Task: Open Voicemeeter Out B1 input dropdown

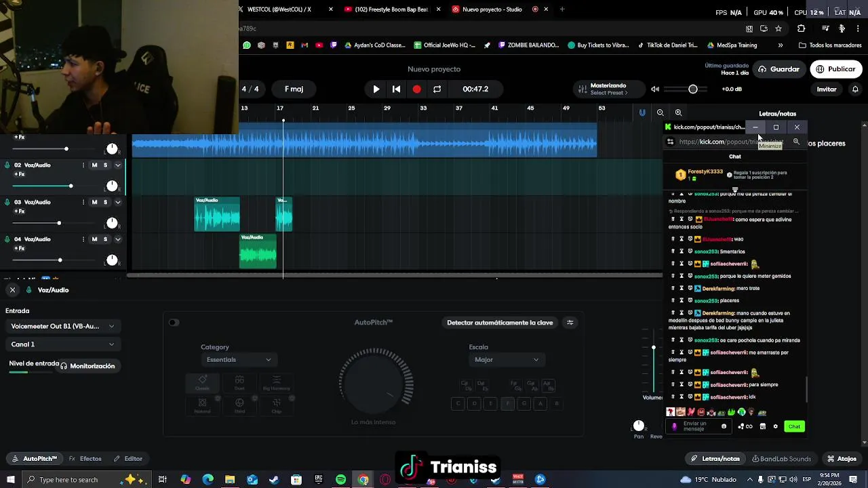Action: click(x=62, y=326)
